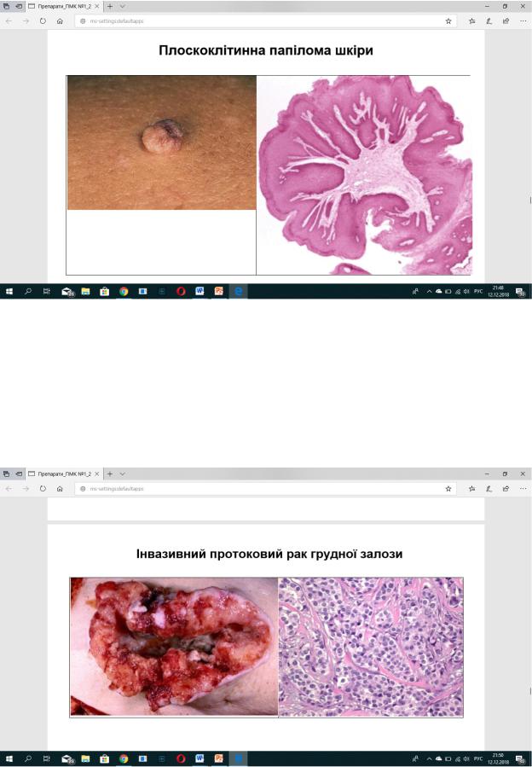The height and width of the screenshot is (767, 532).
Task: Open PowerPoint on taskbar showing 21:50
Action: (x=218, y=759)
